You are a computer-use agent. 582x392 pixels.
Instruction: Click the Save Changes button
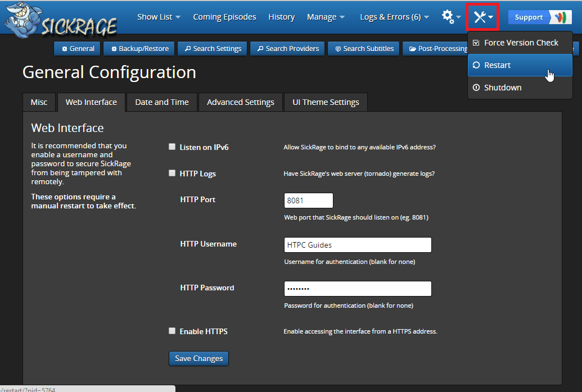coord(198,358)
